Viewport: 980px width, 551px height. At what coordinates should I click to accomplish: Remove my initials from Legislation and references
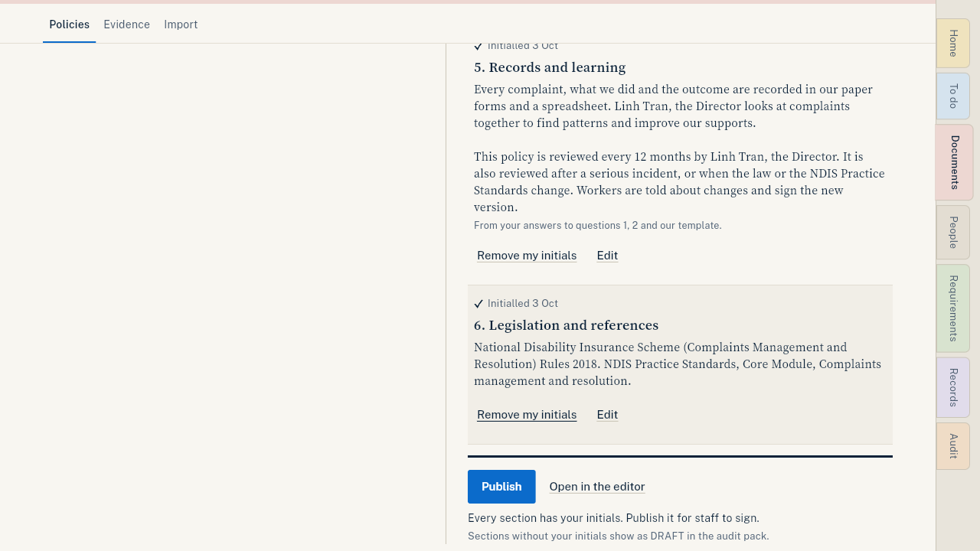[527, 415]
